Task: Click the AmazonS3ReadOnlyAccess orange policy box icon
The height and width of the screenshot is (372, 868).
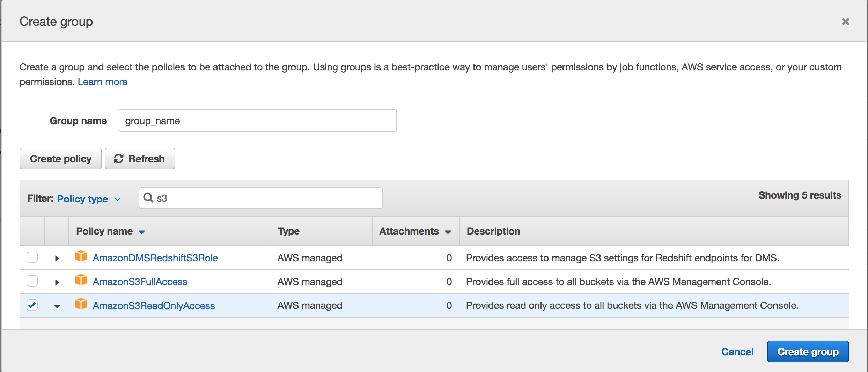Action: [81, 304]
